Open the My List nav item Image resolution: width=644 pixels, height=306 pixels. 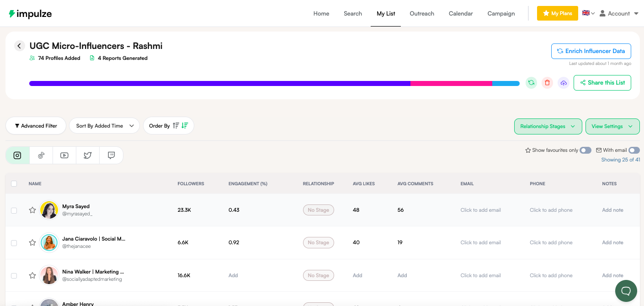[386, 13]
